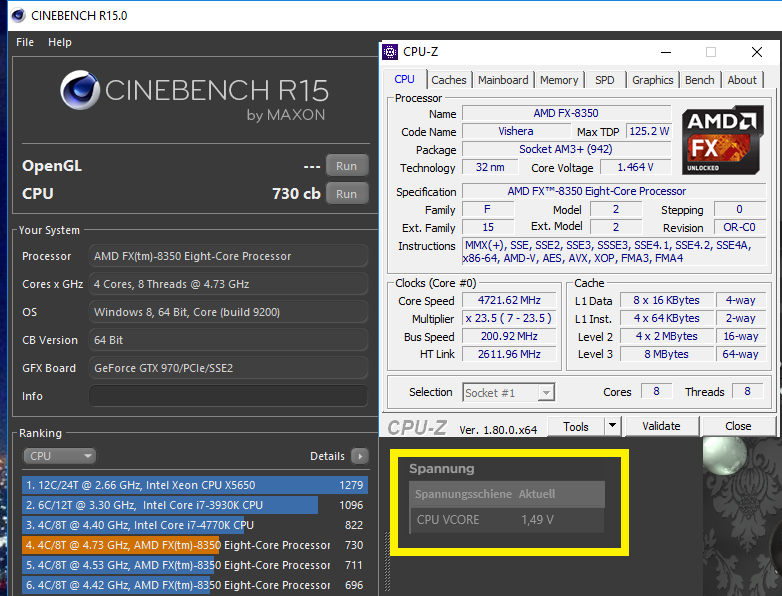This screenshot has width=782, height=596.
Task: Click the Package value Socket AM3+ (942)
Action: tap(566, 149)
